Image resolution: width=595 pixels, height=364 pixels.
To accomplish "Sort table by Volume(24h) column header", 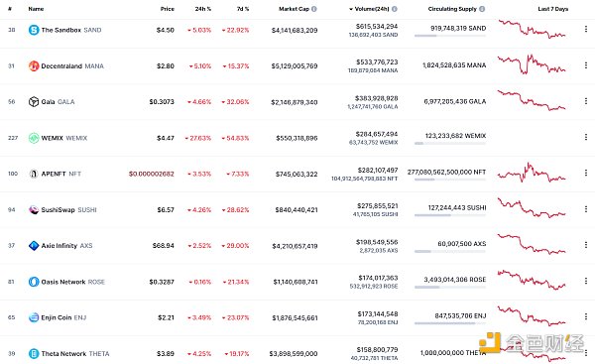I will pos(372,9).
